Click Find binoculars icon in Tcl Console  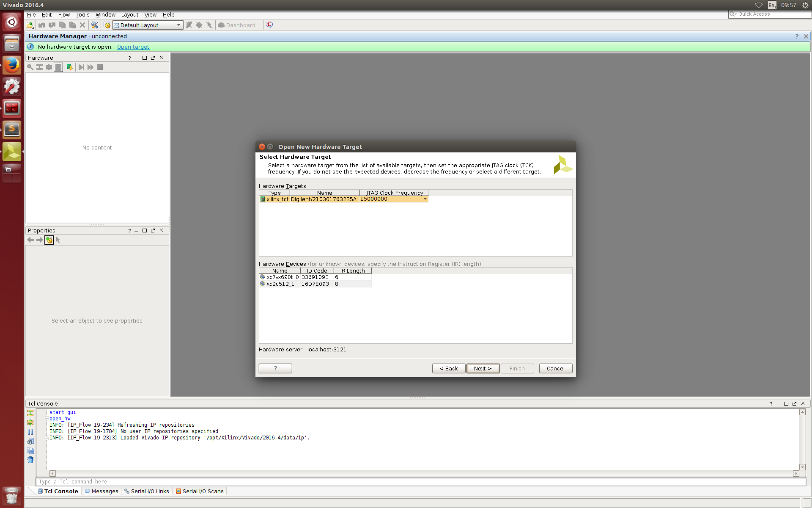pyautogui.click(x=30, y=441)
